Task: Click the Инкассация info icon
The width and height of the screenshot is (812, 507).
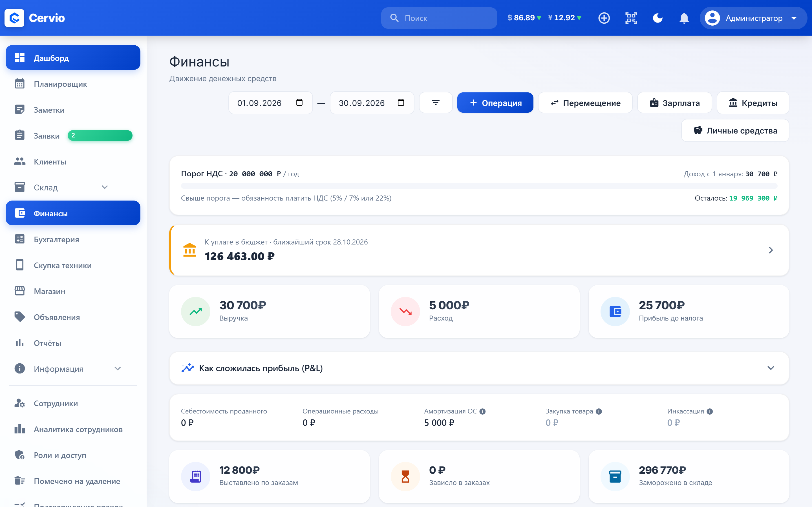Action: tap(710, 412)
